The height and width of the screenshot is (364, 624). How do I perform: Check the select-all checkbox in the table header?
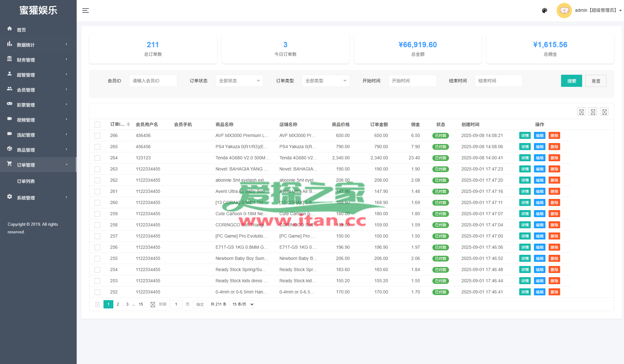coord(97,125)
